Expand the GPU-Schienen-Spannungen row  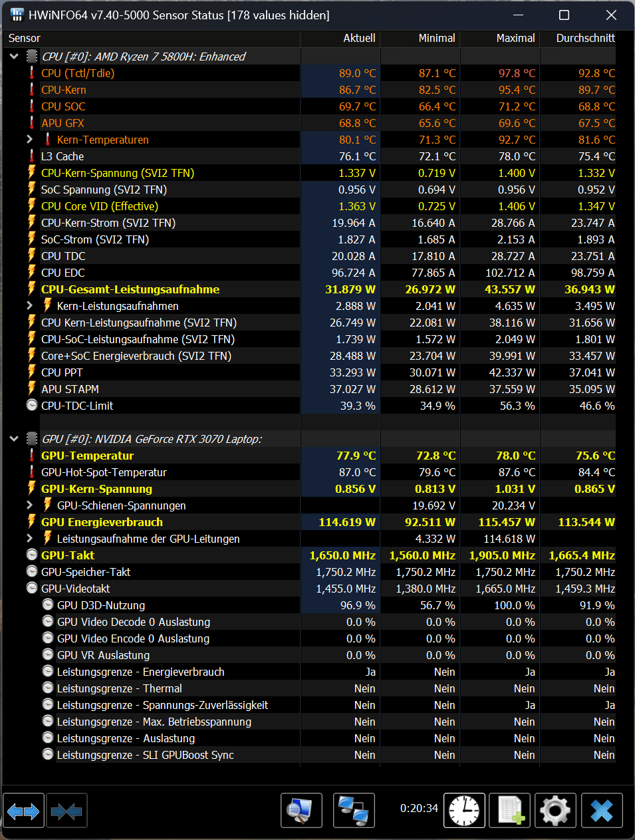coord(29,505)
